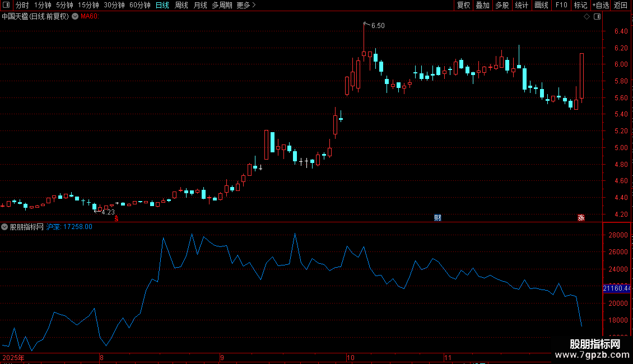
Task: Click 返回 to go back
Action: [621, 5]
